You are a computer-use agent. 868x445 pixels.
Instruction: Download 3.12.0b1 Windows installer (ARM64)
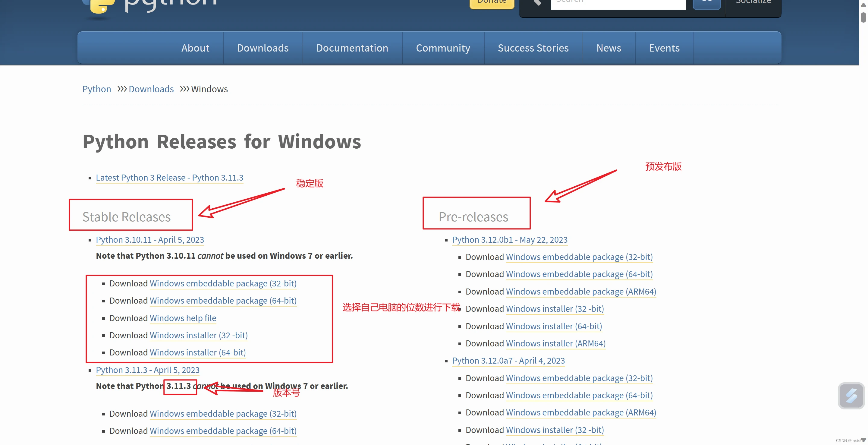pyautogui.click(x=556, y=343)
